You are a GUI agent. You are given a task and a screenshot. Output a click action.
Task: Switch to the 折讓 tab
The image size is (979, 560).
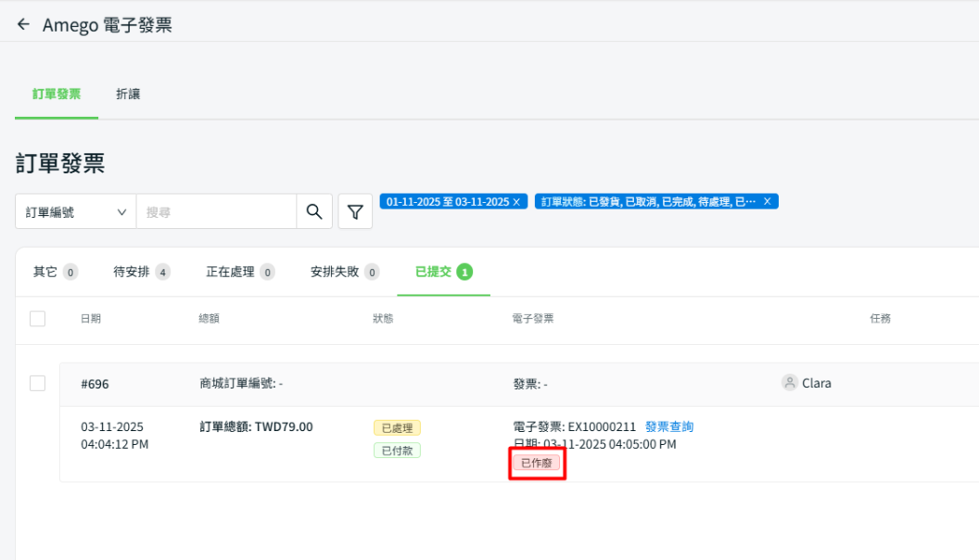coord(128,95)
